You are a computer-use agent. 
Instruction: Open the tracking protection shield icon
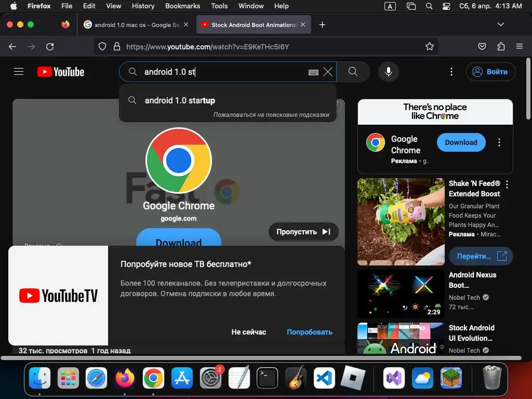(x=102, y=46)
